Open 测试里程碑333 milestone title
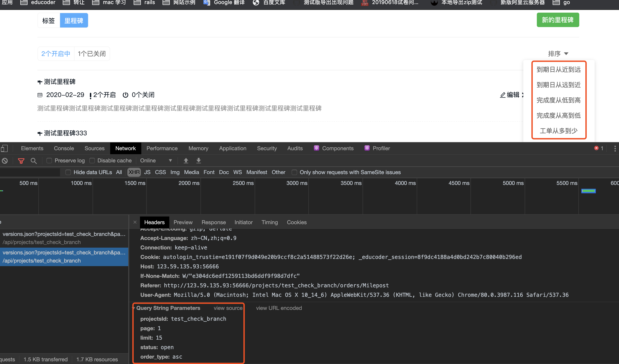Screen dimensions: 619x364 [x=65, y=133]
